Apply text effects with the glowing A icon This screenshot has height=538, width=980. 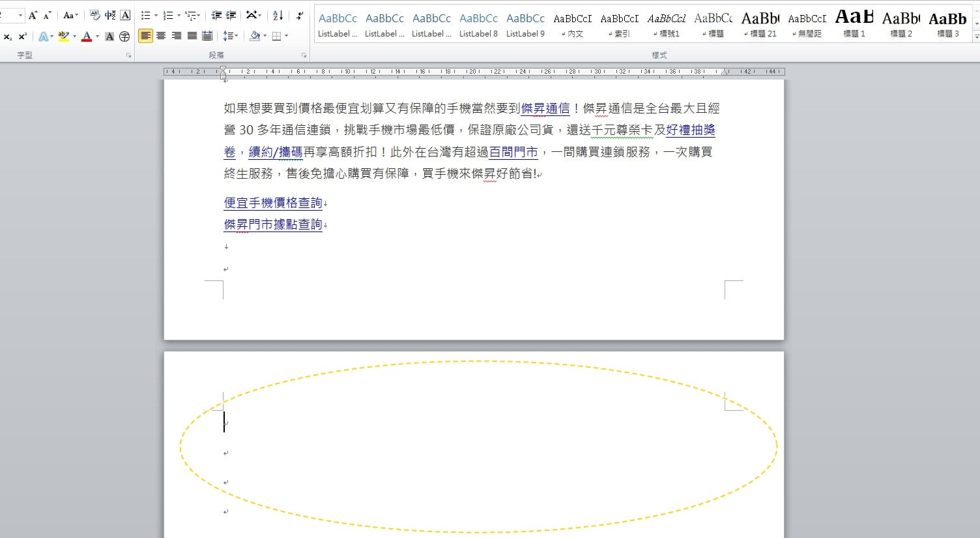(x=43, y=37)
